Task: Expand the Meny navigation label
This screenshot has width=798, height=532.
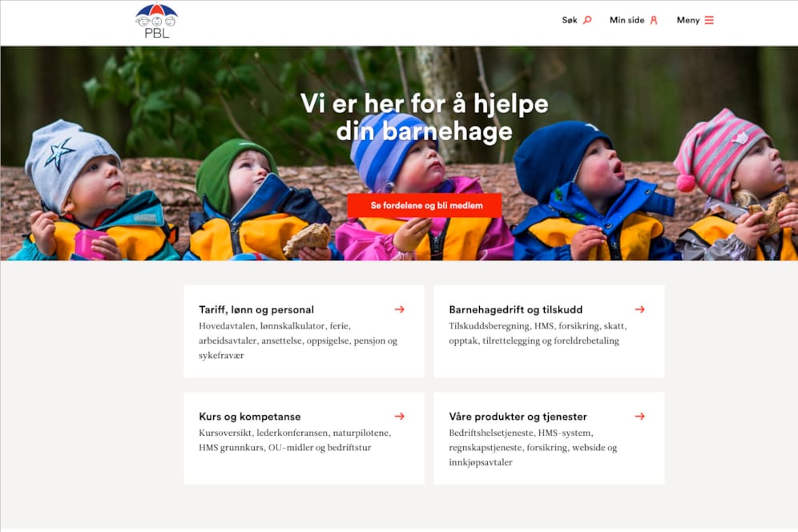Action: (x=688, y=20)
